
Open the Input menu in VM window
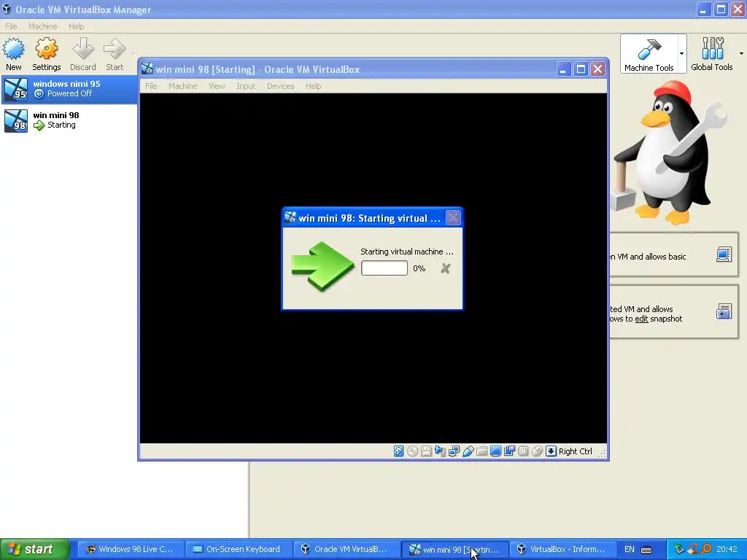246,86
